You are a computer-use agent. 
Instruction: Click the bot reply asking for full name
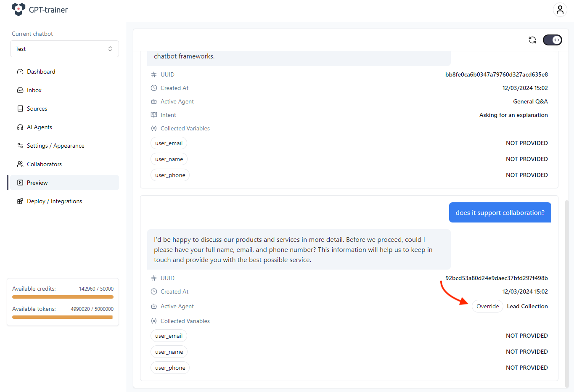pyautogui.click(x=299, y=249)
